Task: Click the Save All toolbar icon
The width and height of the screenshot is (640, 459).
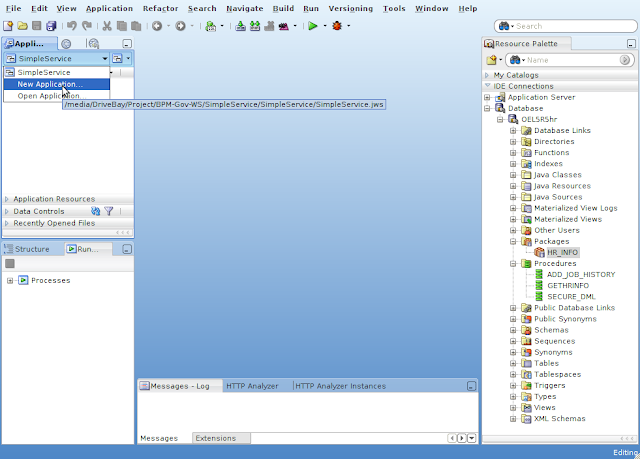Action: [51, 26]
